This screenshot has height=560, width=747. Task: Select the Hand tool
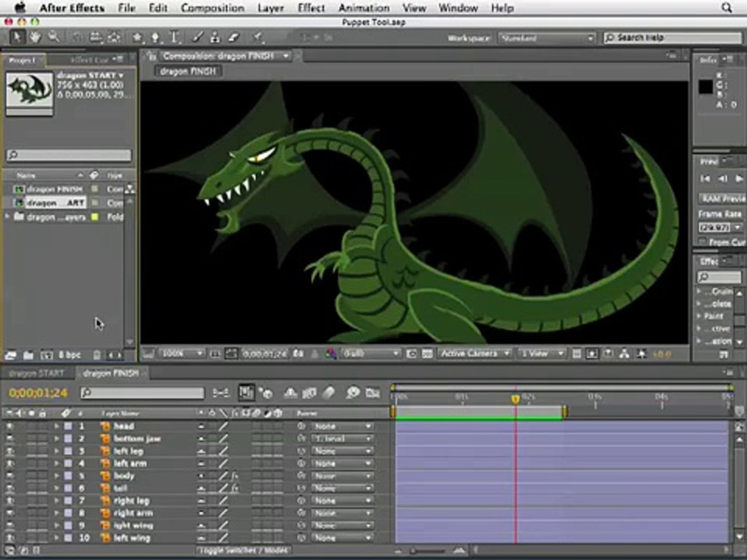35,37
